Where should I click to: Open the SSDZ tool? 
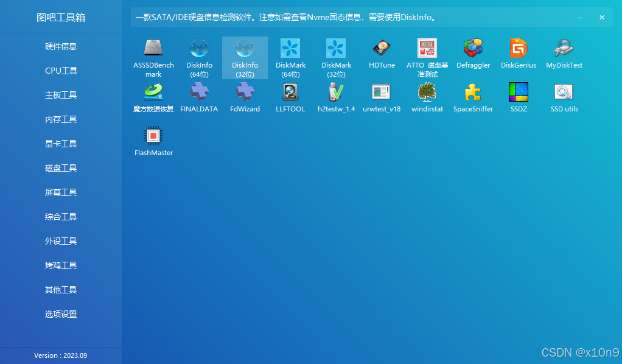(x=519, y=97)
